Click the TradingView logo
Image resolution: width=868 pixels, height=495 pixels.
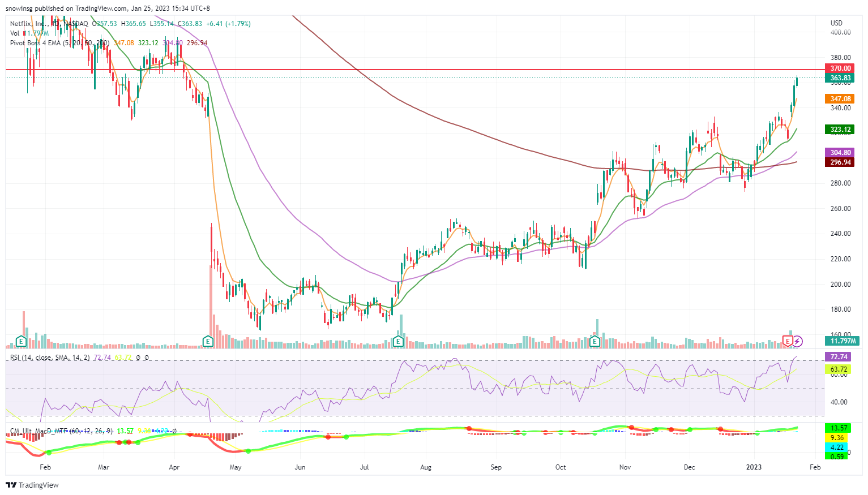point(32,485)
